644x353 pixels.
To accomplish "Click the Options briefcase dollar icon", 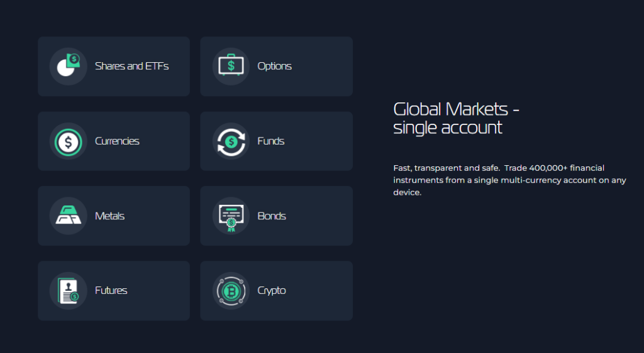I will coord(231,66).
